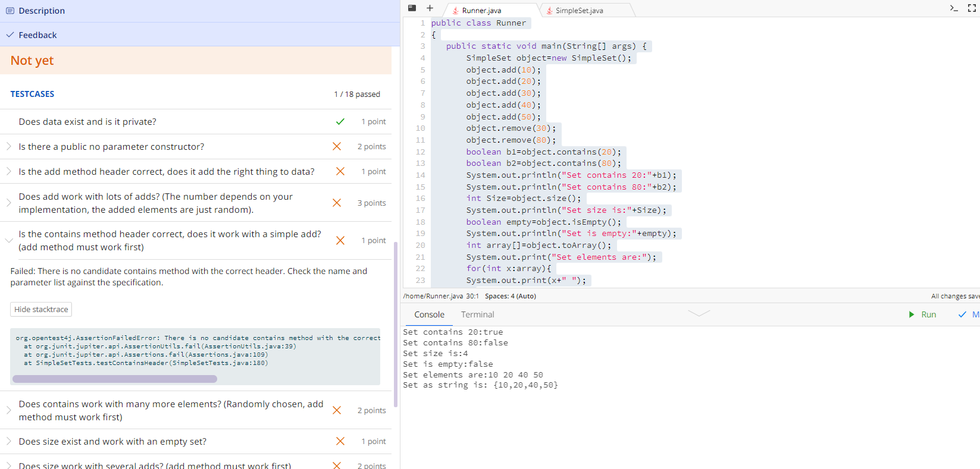Screen dimensions: 980x469
Task: Select the Console tab
Action: tap(430, 314)
